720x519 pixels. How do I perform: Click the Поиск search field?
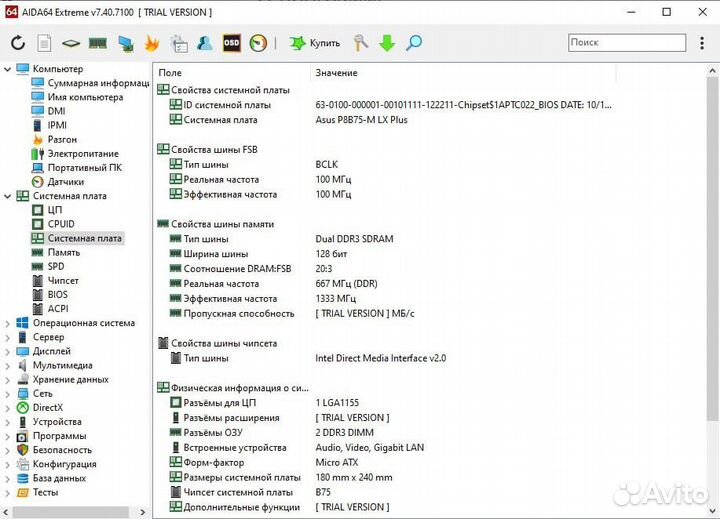click(625, 43)
